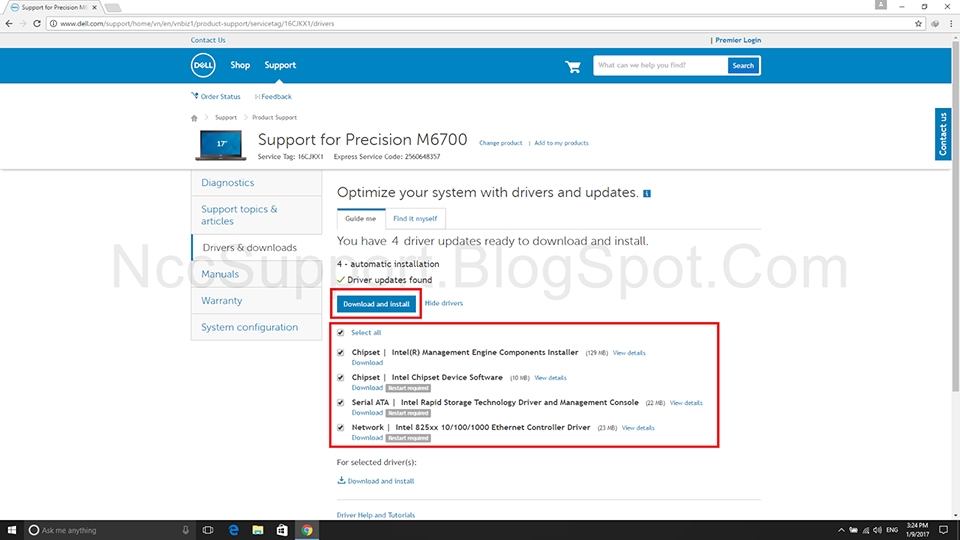Open the Windows Start menu
This screenshot has width=960, height=540.
click(12, 530)
